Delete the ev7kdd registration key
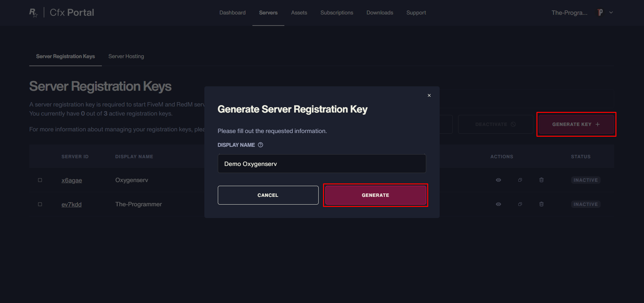The image size is (644, 303). tap(541, 204)
